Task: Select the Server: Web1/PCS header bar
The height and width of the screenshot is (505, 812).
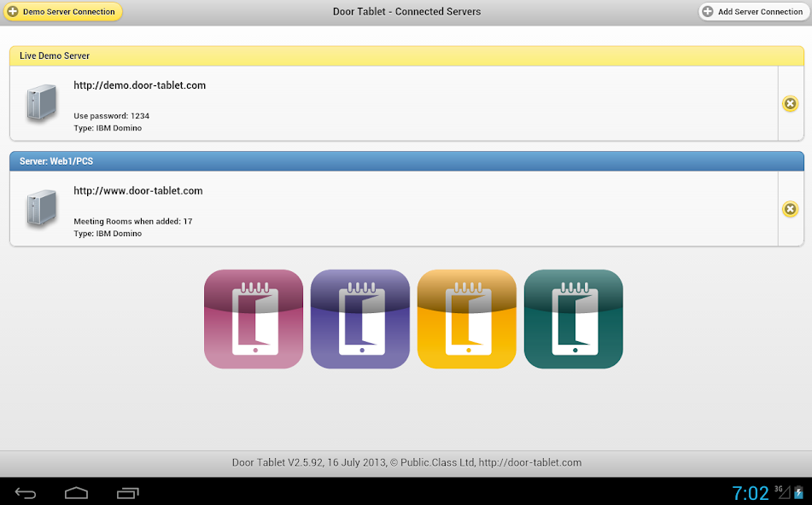Action: coord(406,161)
